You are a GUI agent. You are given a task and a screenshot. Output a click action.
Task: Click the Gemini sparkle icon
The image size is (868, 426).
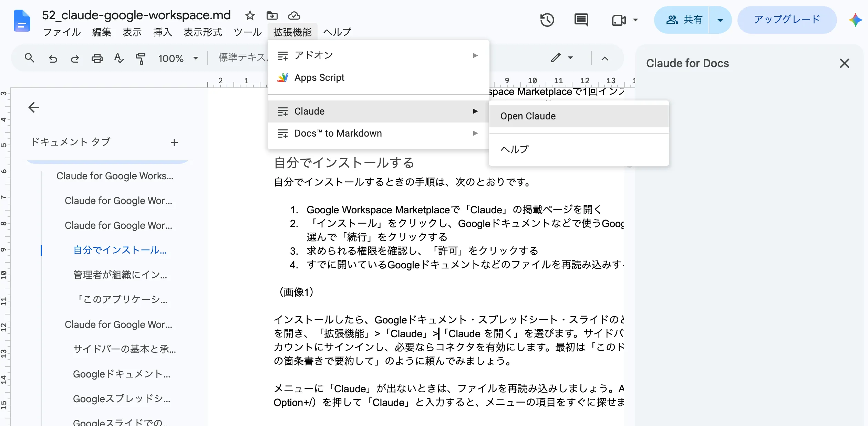coord(856,20)
